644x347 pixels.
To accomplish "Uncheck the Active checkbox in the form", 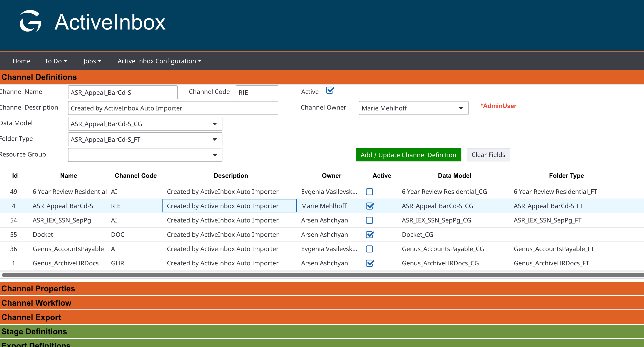I will [330, 90].
